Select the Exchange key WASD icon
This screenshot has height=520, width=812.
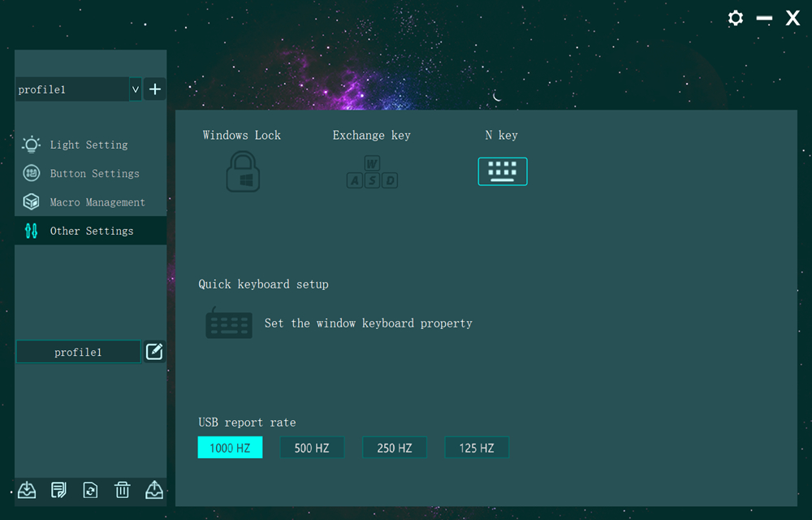pos(371,171)
